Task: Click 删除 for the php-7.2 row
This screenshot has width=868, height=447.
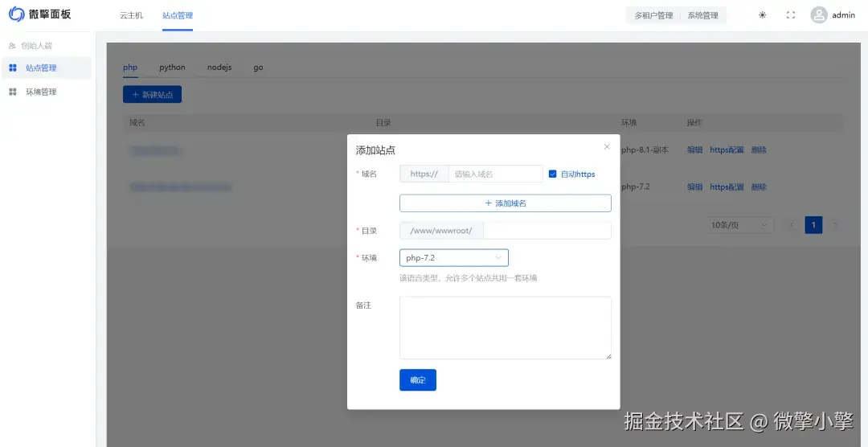Action: pyautogui.click(x=759, y=187)
